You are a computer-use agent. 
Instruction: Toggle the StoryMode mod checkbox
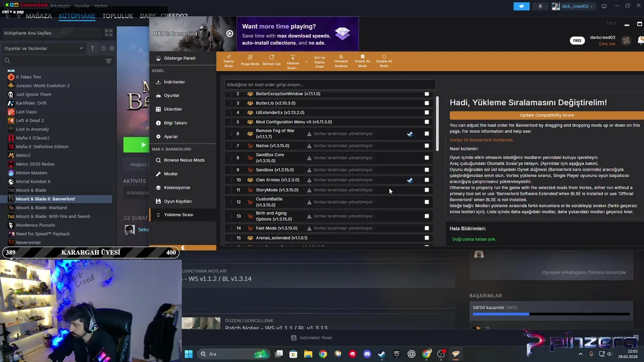[427, 190]
